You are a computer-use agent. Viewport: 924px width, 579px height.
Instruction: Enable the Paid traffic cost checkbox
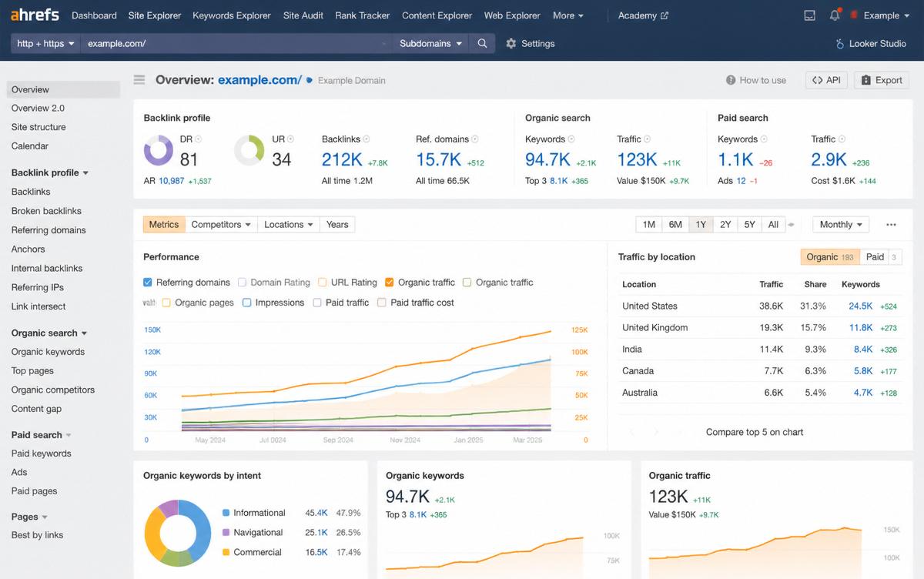(382, 303)
